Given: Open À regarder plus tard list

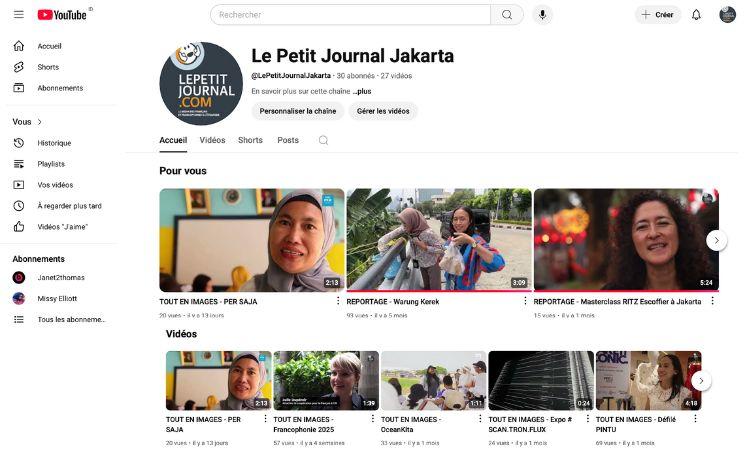Looking at the screenshot, I should (x=69, y=206).
